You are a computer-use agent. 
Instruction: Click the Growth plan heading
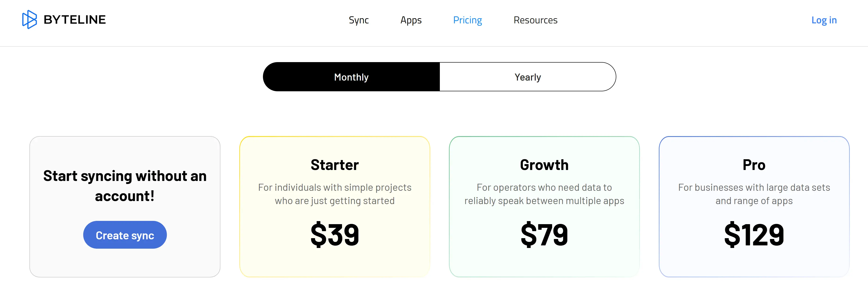coord(544,165)
